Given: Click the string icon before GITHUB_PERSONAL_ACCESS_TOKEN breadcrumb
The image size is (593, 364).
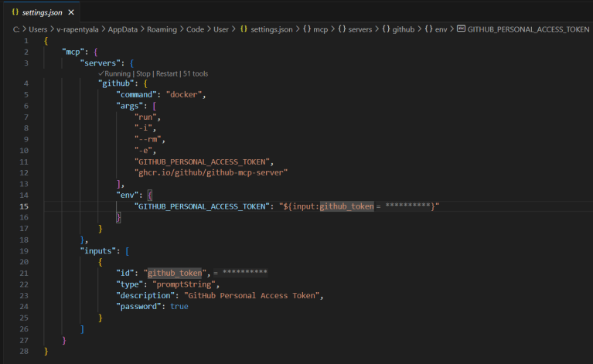Looking at the screenshot, I should [462, 29].
